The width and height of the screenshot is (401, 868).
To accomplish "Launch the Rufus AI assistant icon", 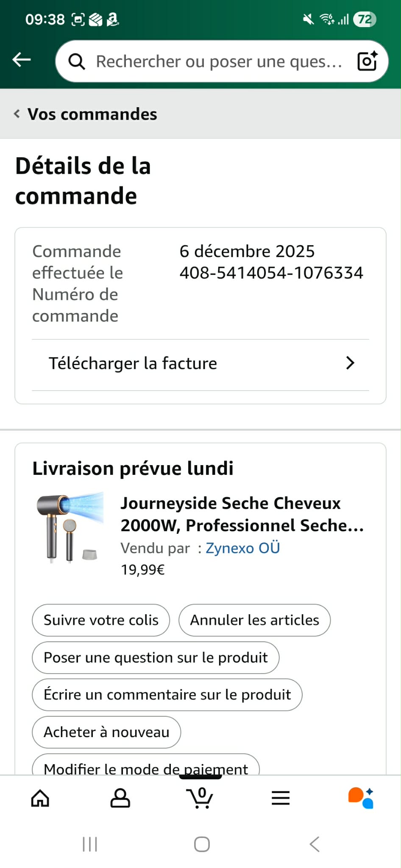I will tap(360, 798).
